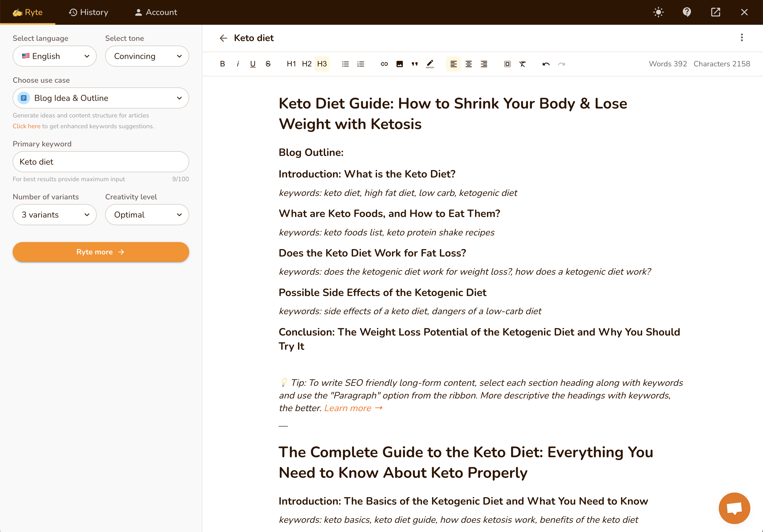Click the 'Blog Outline:' heading
Screen dimensions: 763x532
pos(311,152)
